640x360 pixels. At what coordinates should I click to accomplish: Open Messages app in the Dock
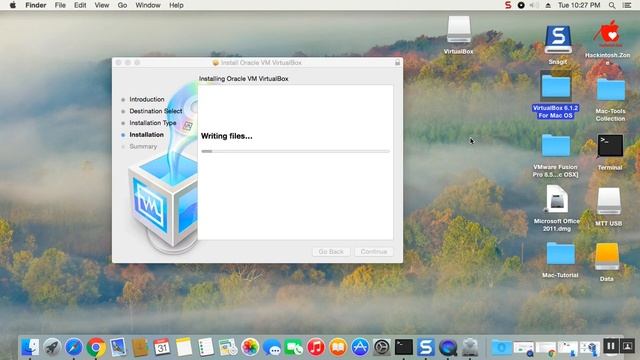[x=272, y=347]
